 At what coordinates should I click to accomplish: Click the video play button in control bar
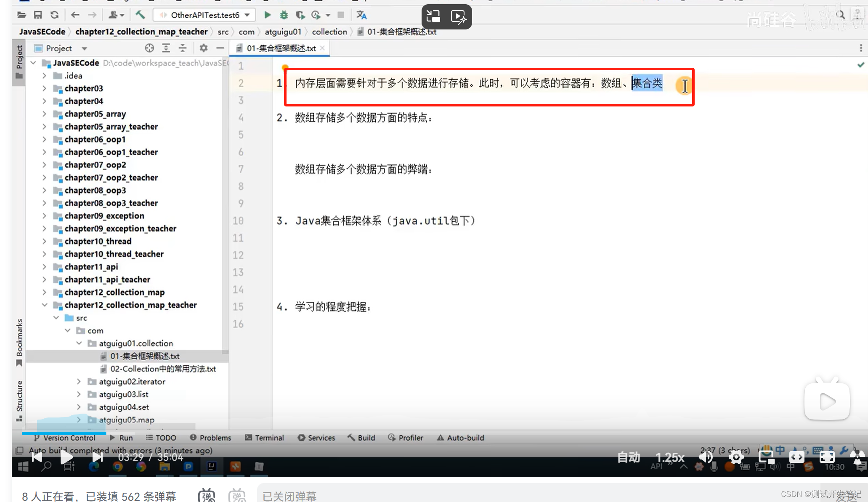click(66, 457)
